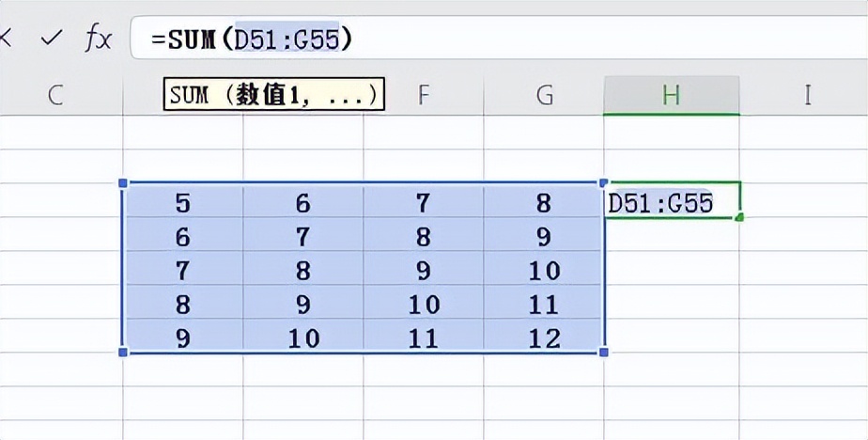Click column D cell showing 9
Viewport: 868px width, 440px height.
(x=182, y=337)
